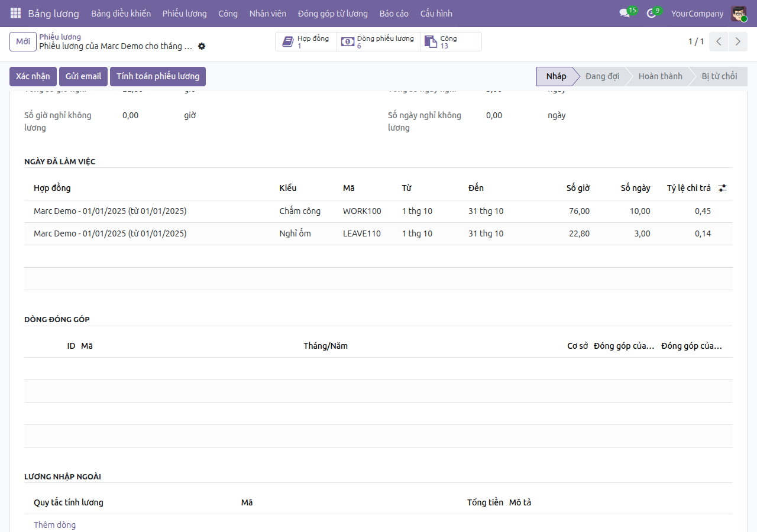Click the Xác nhận button
This screenshot has width=757, height=532.
tap(33, 76)
